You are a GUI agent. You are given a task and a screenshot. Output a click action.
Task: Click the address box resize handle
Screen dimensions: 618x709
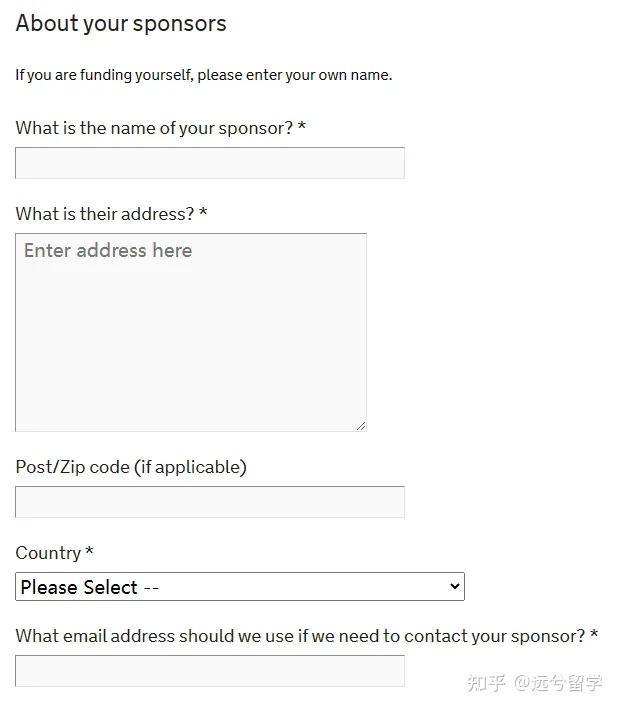point(360,425)
